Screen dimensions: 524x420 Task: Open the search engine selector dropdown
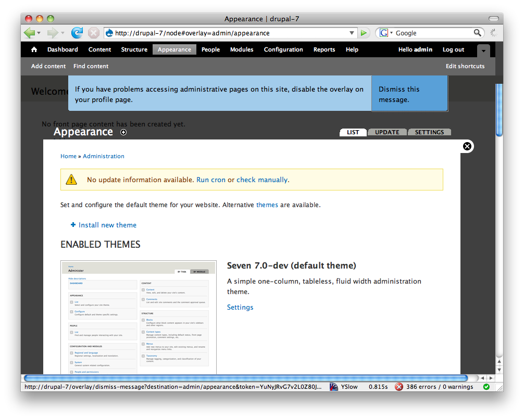coord(390,32)
